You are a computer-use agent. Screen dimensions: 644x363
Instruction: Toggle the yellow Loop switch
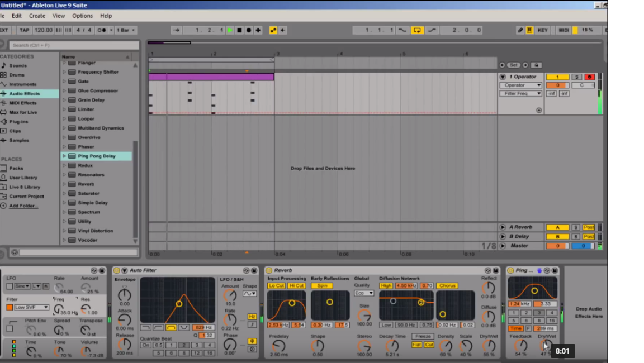pyautogui.click(x=417, y=30)
